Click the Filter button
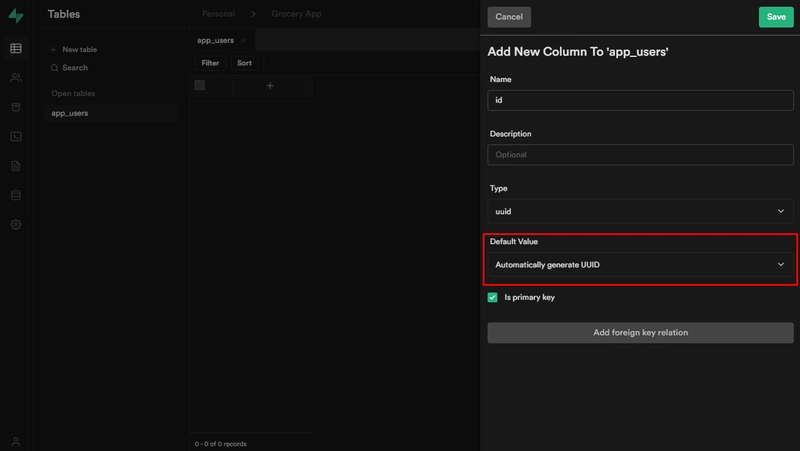 (210, 63)
